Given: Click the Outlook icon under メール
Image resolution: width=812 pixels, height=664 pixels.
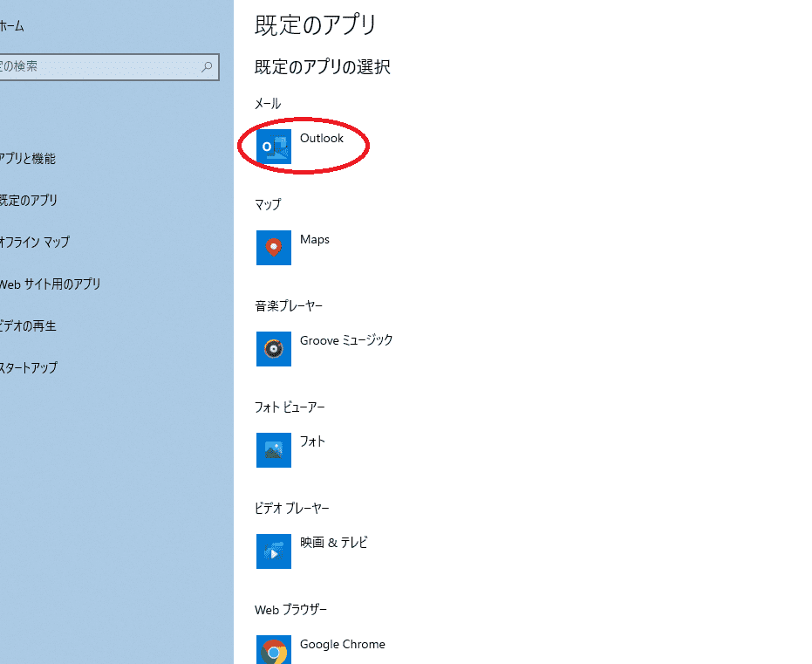Looking at the screenshot, I should coord(274,147).
